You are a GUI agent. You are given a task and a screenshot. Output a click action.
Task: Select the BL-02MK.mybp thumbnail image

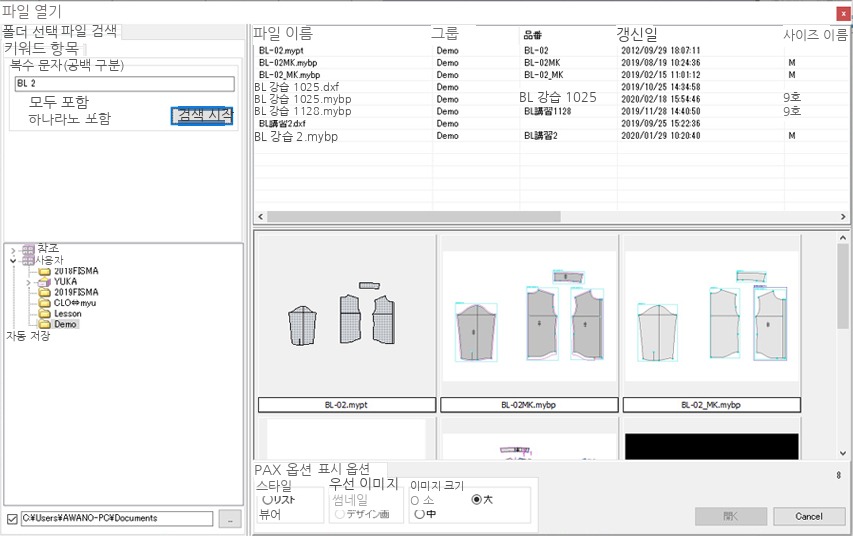point(529,316)
